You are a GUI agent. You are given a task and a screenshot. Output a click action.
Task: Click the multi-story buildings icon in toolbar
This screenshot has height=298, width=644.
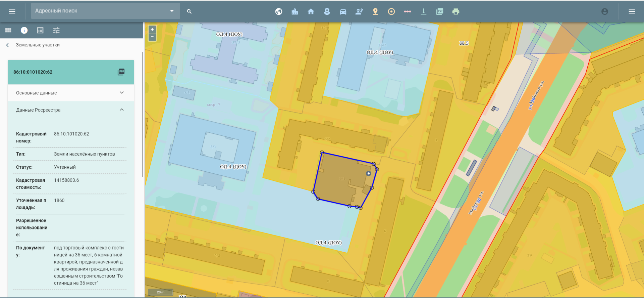pyautogui.click(x=295, y=11)
